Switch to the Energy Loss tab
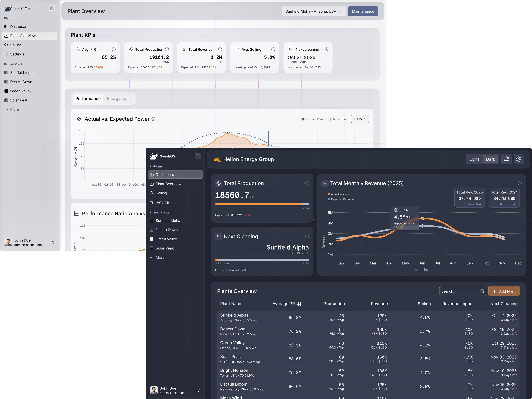Screen dimensions: 532x399 tap(119, 99)
